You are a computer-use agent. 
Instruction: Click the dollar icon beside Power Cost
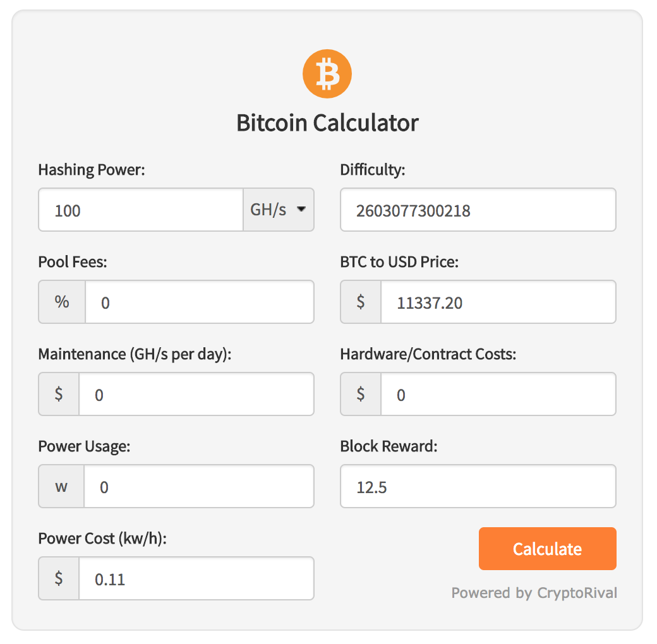pyautogui.click(x=59, y=578)
